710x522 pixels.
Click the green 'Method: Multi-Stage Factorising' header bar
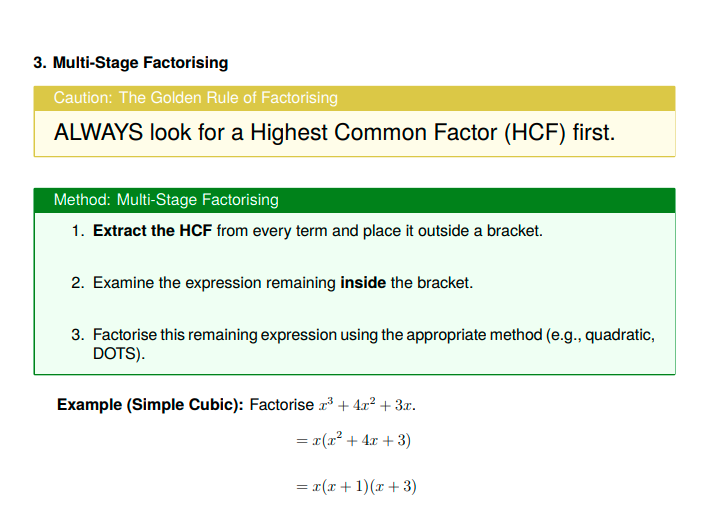pyautogui.click(x=354, y=200)
